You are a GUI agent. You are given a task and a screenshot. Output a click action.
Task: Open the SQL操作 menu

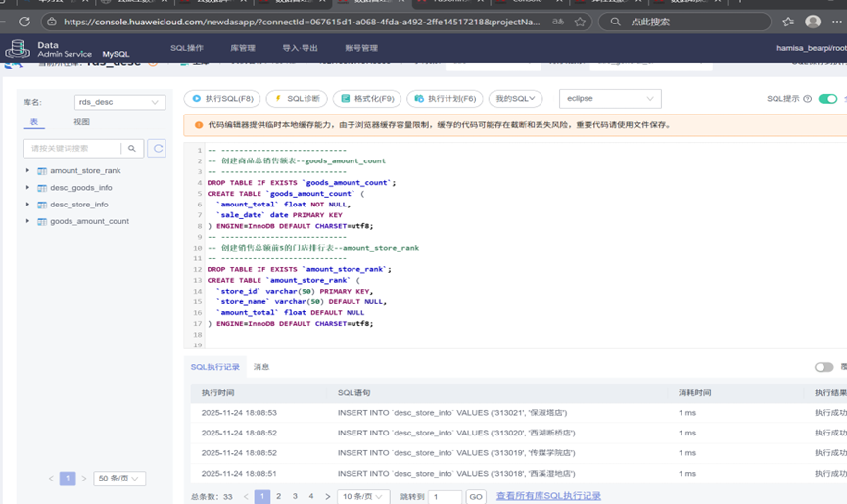[x=187, y=48]
